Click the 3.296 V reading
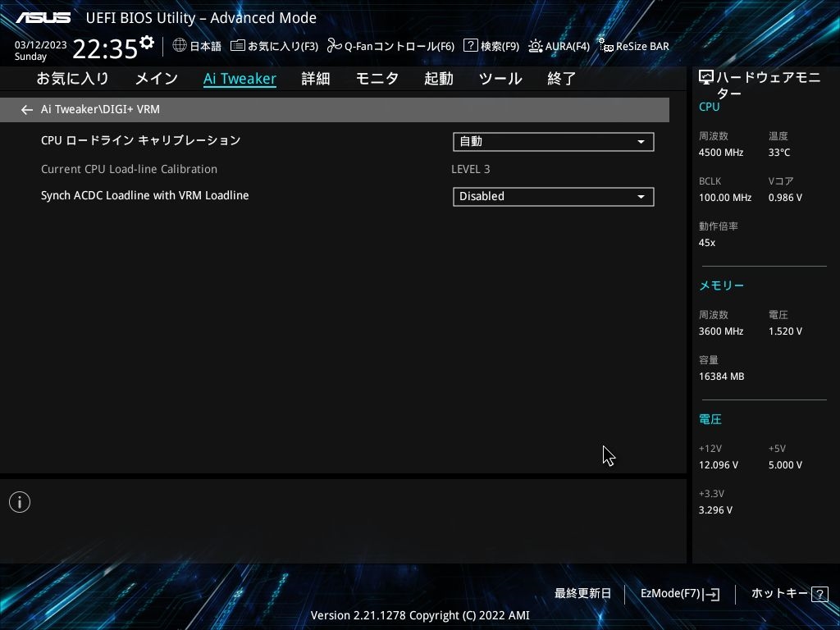840x630 pixels. (715, 510)
